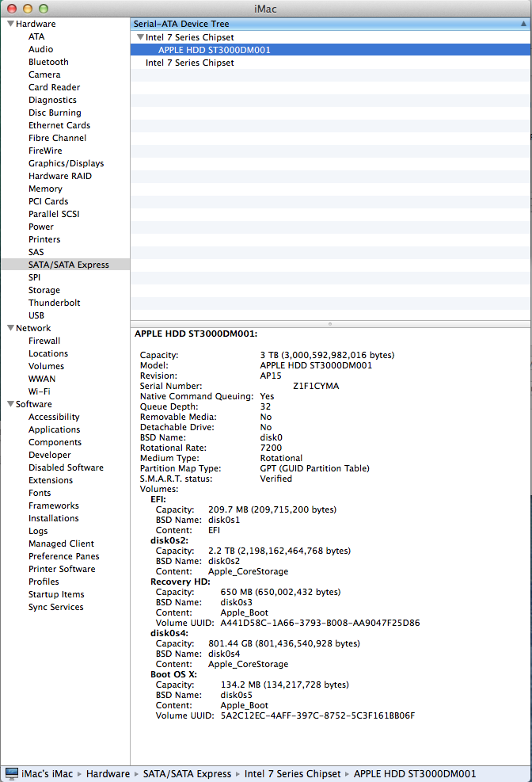Select Thunderbolt entry
The height and width of the screenshot is (782, 532).
pos(55,303)
